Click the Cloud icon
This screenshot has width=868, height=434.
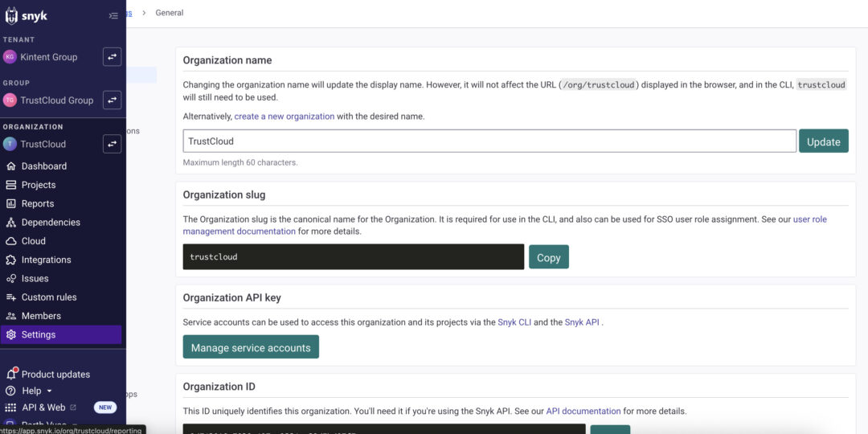11,241
